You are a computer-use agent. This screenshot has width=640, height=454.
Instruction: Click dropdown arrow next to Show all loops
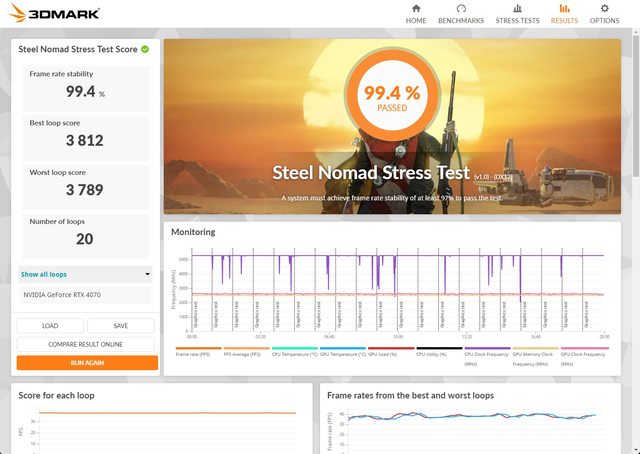(147, 274)
